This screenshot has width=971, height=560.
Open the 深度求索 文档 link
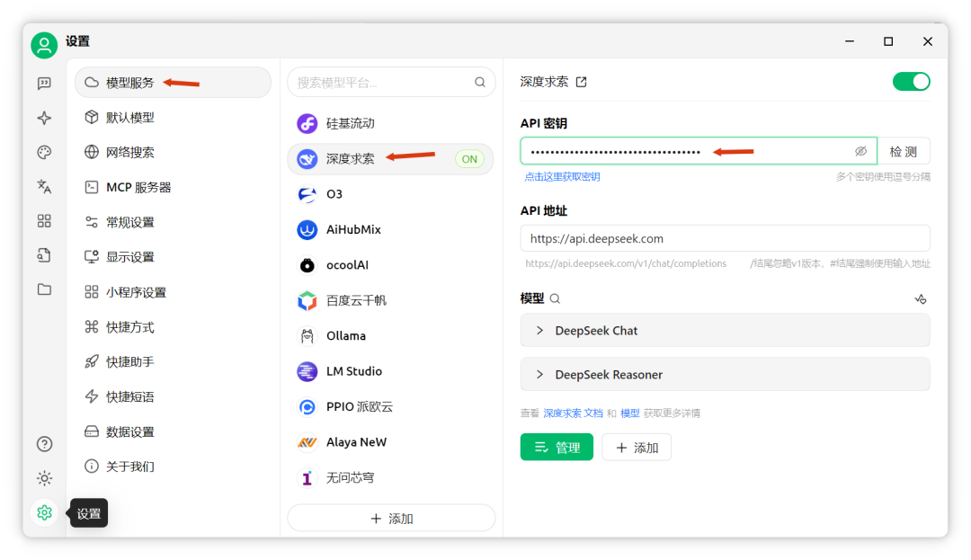573,413
